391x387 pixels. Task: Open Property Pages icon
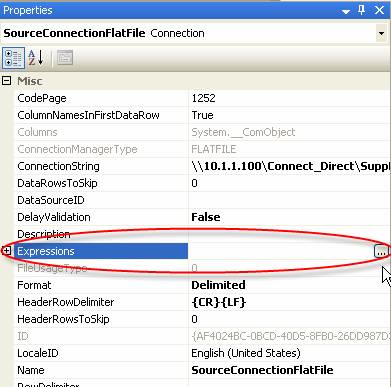pyautogui.click(x=65, y=58)
